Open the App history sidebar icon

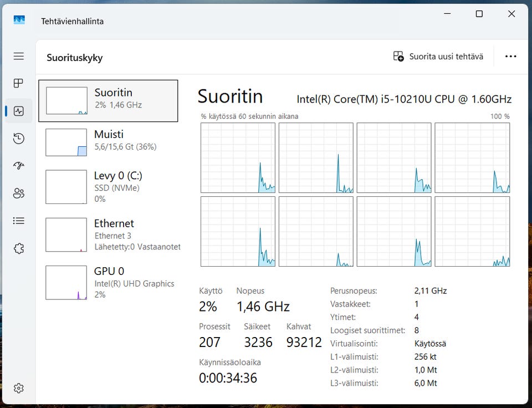pyautogui.click(x=19, y=139)
